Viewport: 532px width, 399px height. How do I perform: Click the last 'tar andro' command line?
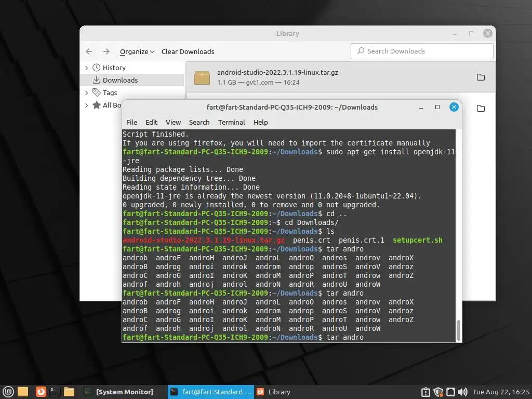tap(345, 337)
